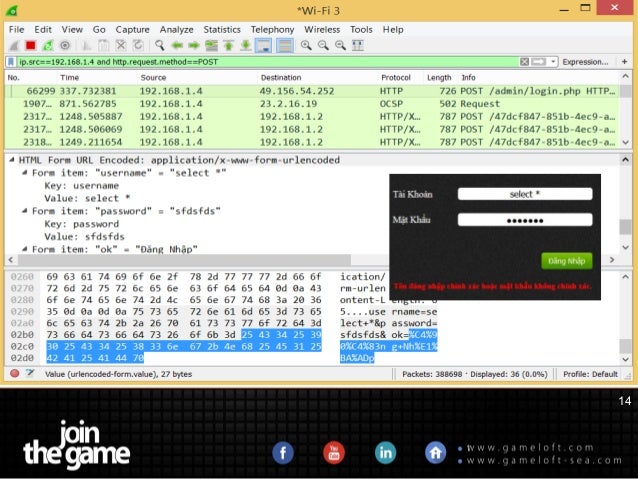Open capture options dialog icon
This screenshot has width=638, height=479.
[65, 46]
